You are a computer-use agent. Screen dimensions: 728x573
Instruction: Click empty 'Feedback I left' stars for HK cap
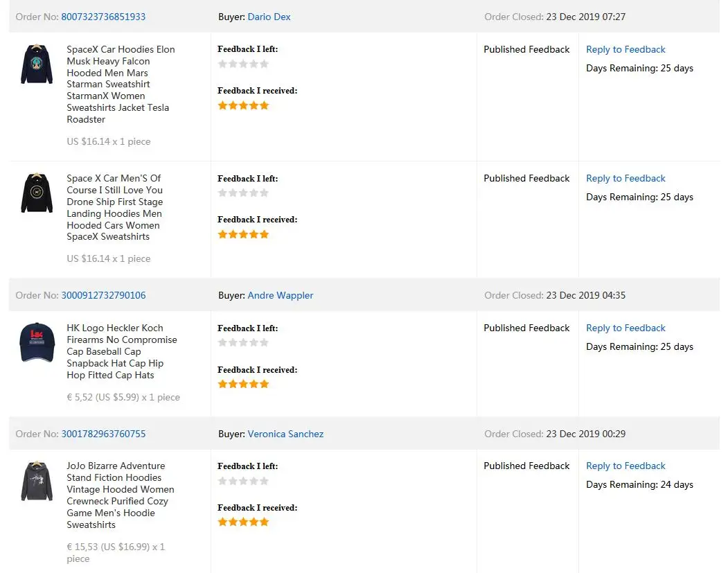[x=243, y=342]
